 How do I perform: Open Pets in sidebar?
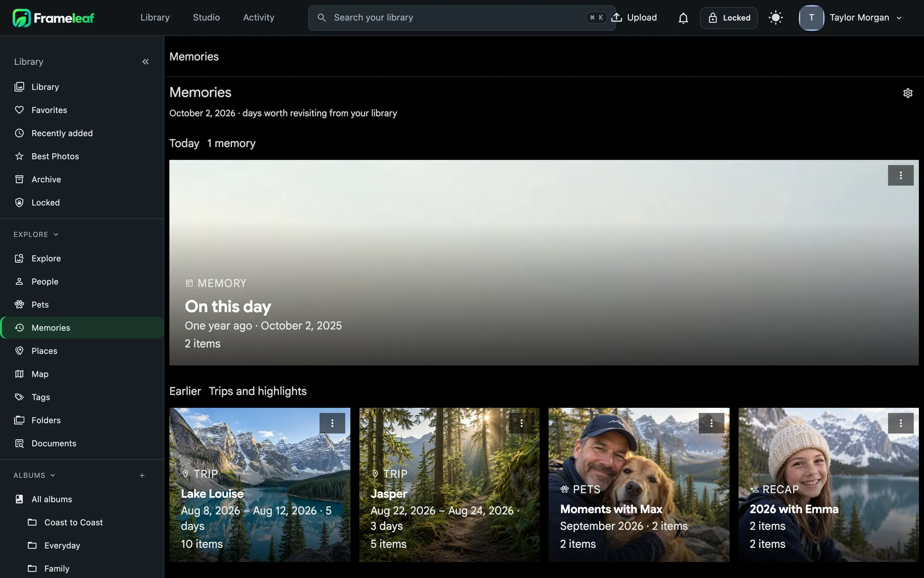(x=82, y=304)
